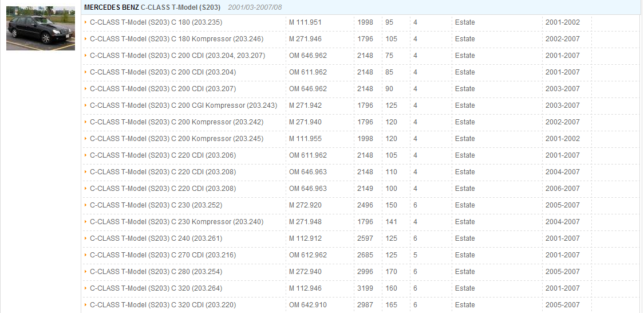Click orange arrow beside C 230 (203.252)
Screen dimensions: 644x313
click(x=85, y=205)
